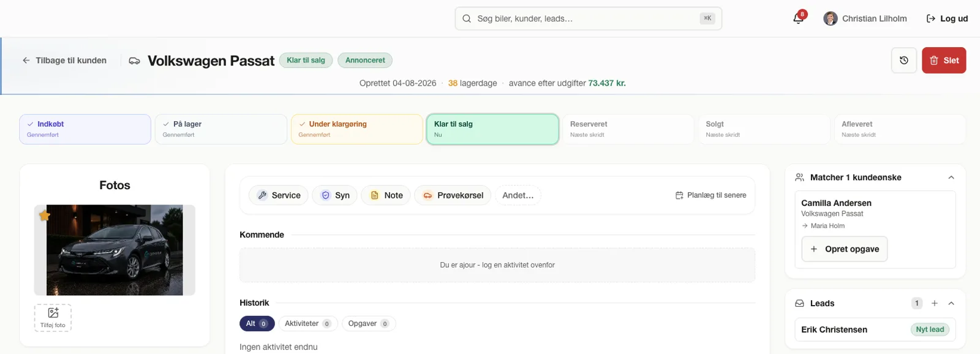Screen dimensions: 980x354
Task: Click Christian Lilholm's profile avatar
Action: tap(831, 18)
